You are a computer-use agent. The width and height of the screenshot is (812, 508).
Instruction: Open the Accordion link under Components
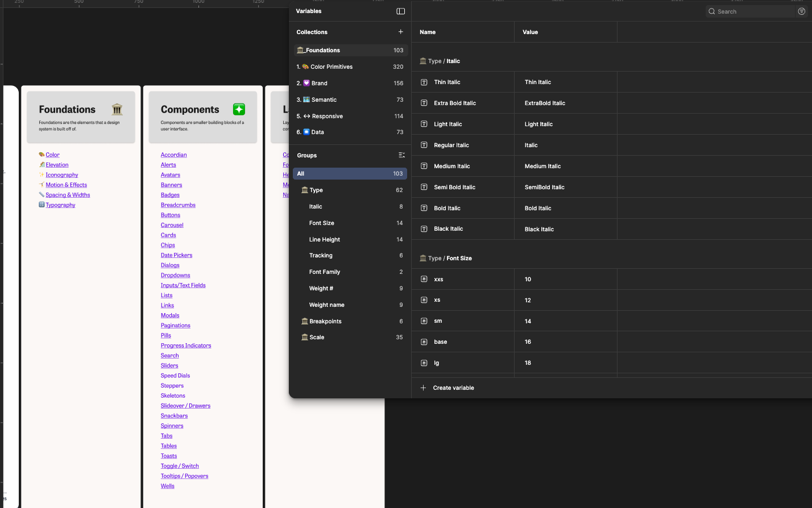[173, 155]
